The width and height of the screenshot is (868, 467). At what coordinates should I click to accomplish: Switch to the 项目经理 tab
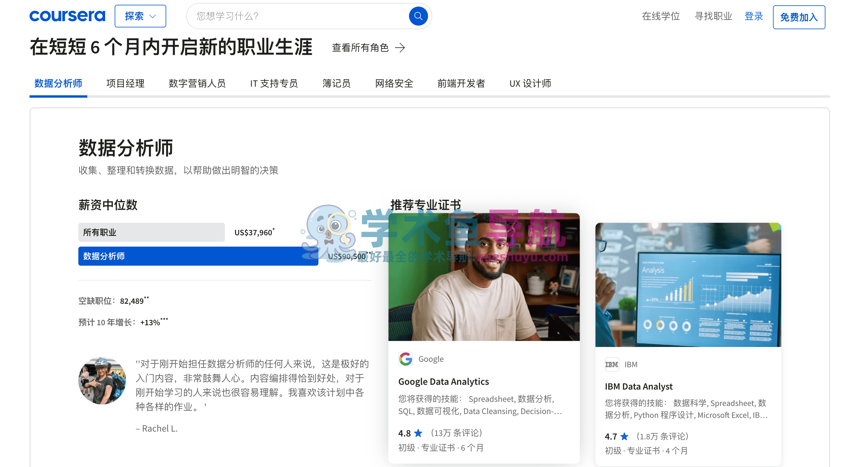[x=125, y=83]
